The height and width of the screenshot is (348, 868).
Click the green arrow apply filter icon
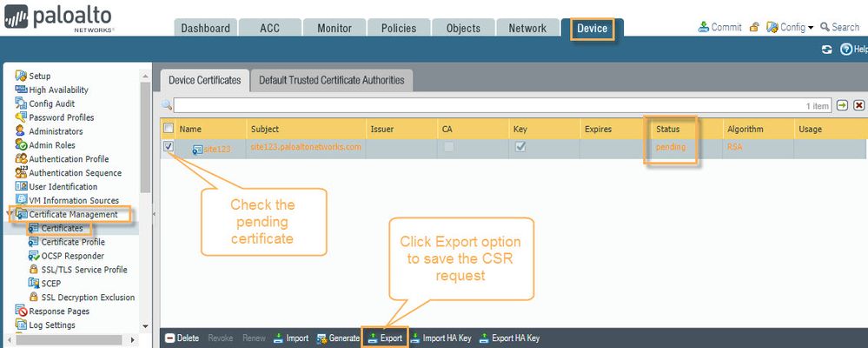pos(842,105)
